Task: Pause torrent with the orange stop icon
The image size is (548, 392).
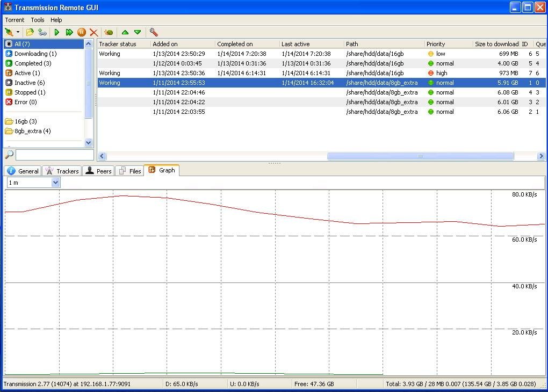Action: pyautogui.click(x=82, y=32)
